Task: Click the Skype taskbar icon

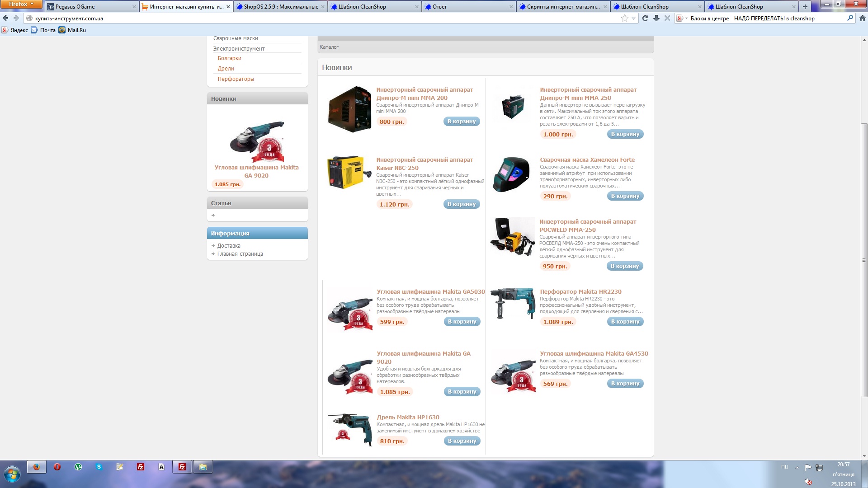Action: [99, 467]
